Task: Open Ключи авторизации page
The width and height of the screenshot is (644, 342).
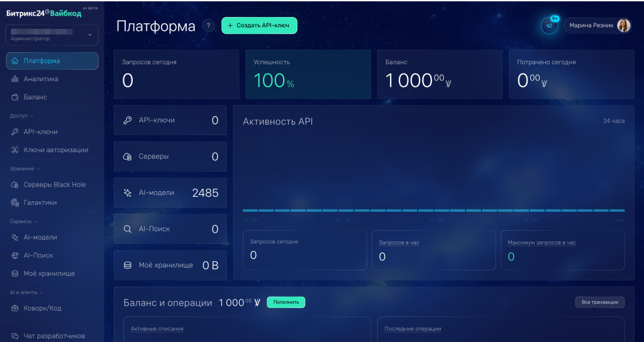Action: (52, 150)
